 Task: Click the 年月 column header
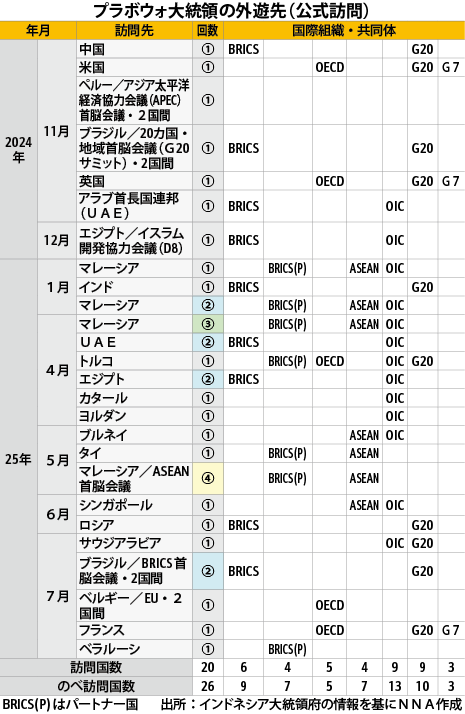point(38,31)
